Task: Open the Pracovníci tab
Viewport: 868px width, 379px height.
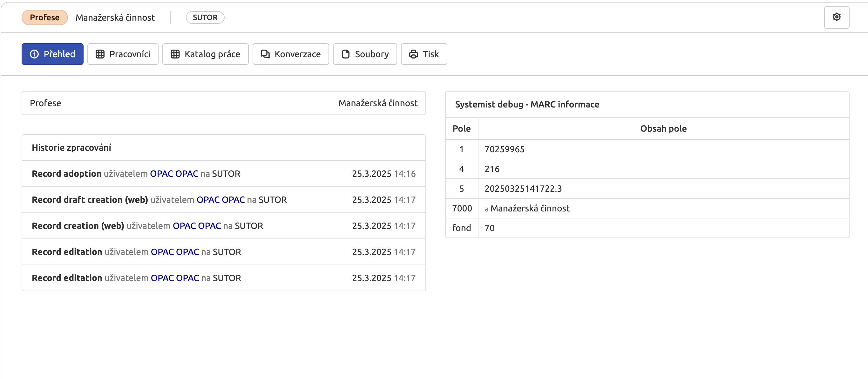Action: coord(123,54)
